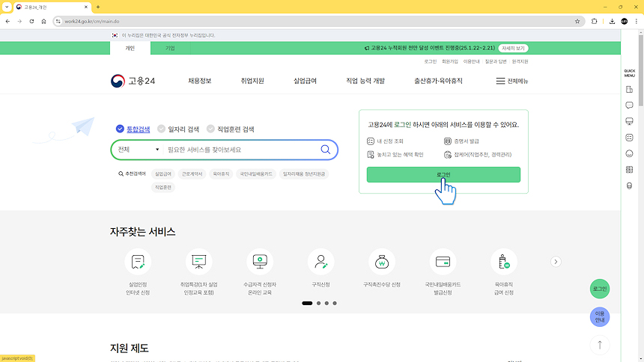Click the 내 신청 조회 icon

[371, 141]
